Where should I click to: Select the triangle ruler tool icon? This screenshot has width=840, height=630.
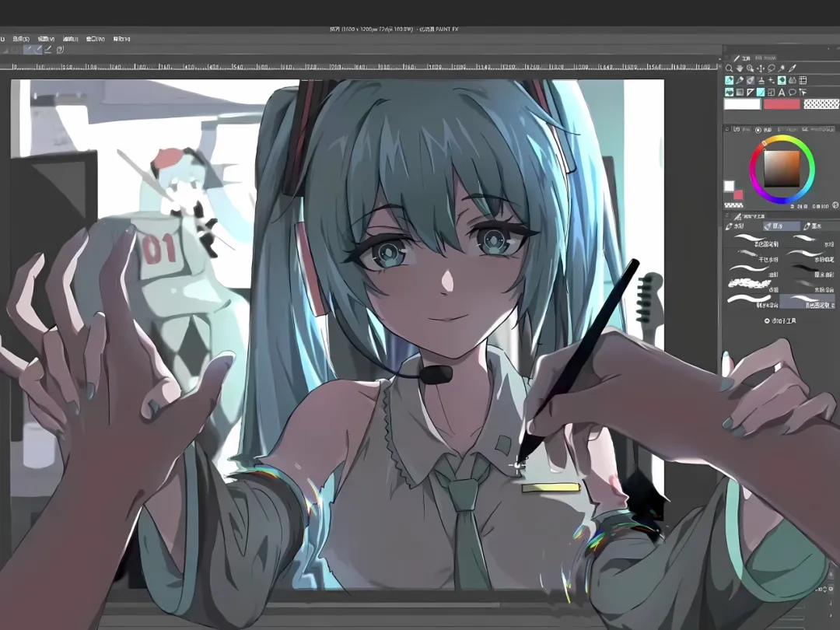tap(750, 92)
